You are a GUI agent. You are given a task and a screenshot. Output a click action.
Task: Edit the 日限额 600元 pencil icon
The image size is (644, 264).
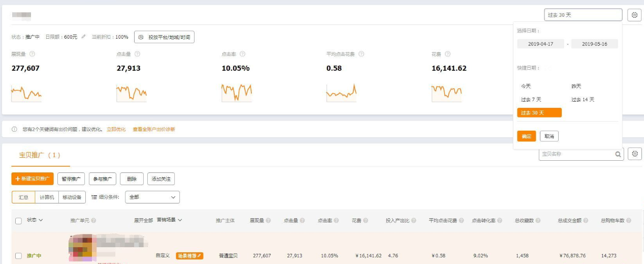[83, 37]
